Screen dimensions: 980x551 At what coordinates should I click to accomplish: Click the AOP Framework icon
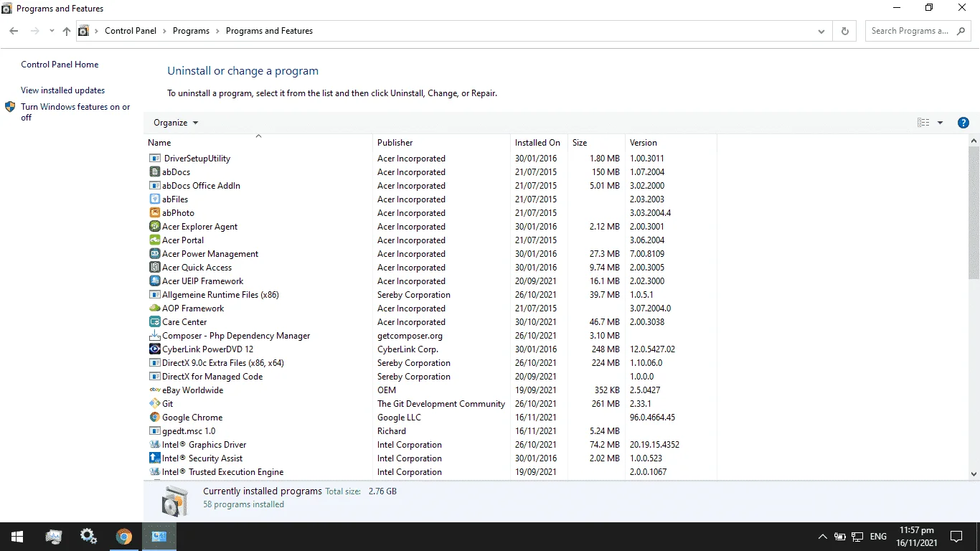pos(154,309)
